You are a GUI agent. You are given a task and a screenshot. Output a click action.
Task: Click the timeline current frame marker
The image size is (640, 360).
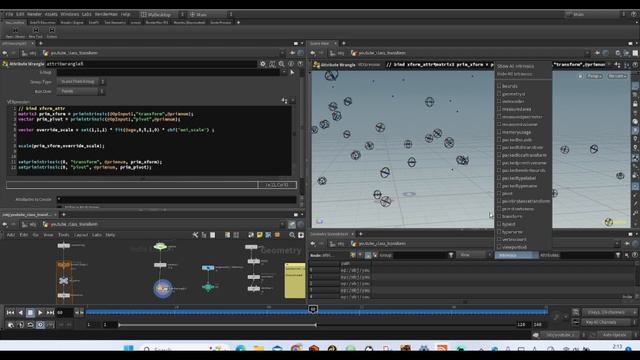[x=313, y=309]
